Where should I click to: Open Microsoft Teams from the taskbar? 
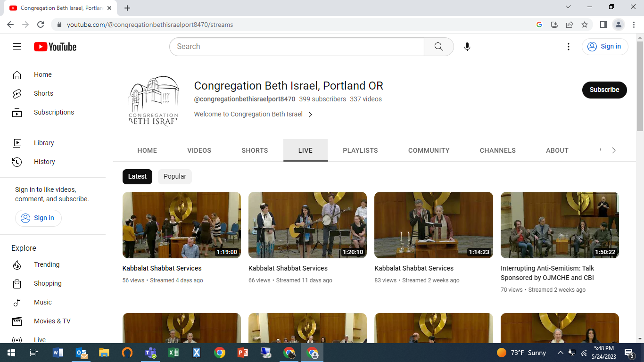coord(150,353)
